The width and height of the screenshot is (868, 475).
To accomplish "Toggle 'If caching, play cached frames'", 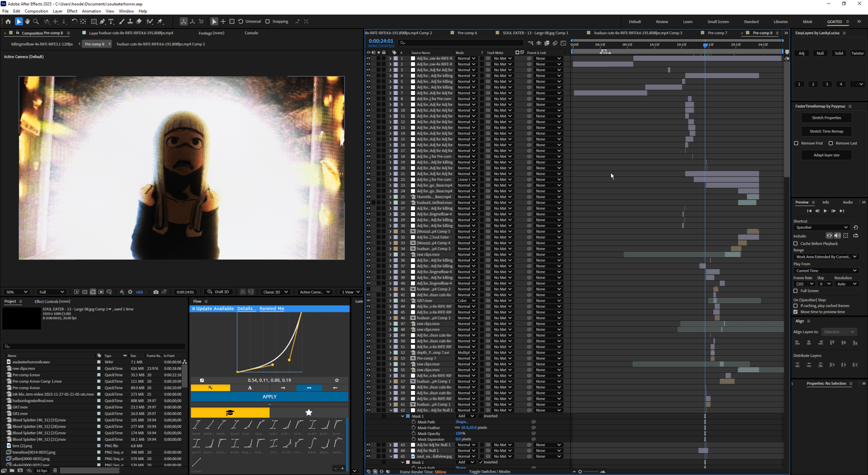I will coord(796,306).
